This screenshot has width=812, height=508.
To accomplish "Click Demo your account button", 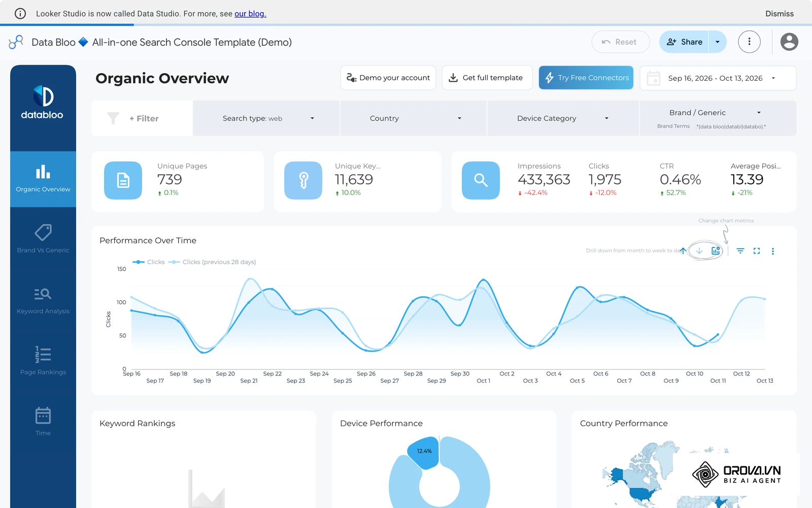I will tap(388, 78).
